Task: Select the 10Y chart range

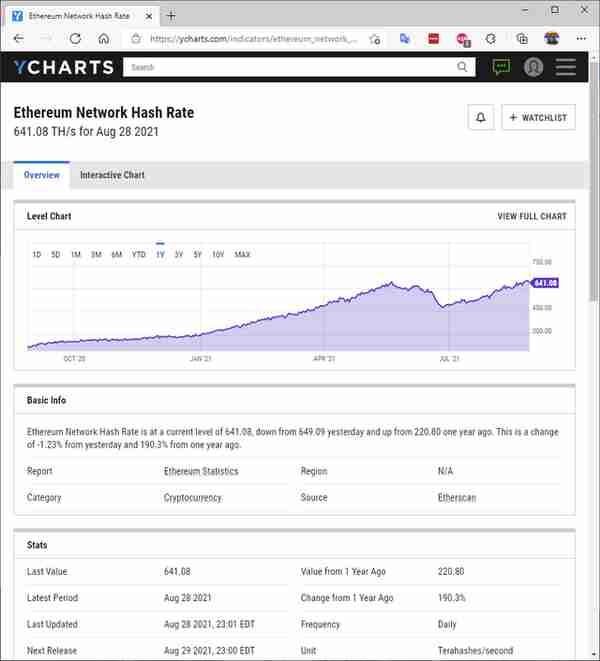Action: click(218, 255)
